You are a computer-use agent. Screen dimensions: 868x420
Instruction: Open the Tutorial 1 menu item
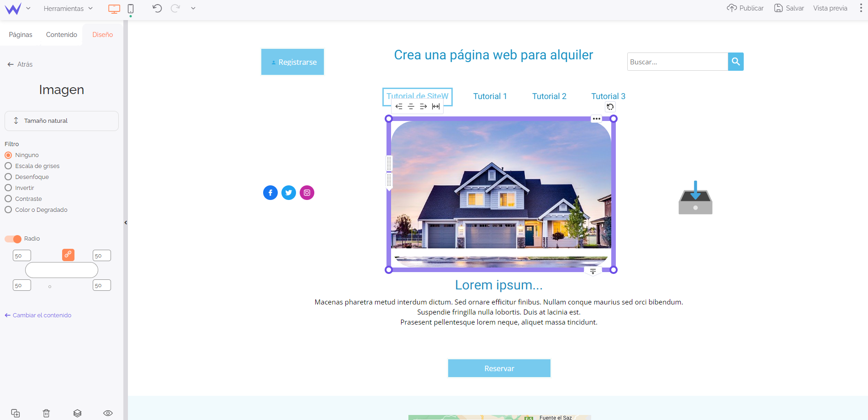click(490, 96)
